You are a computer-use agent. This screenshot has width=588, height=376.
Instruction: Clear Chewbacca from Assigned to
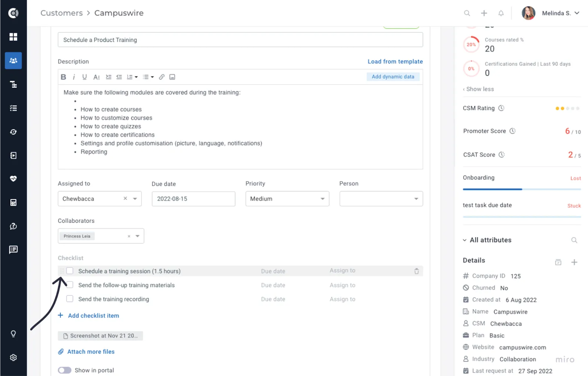(x=125, y=198)
